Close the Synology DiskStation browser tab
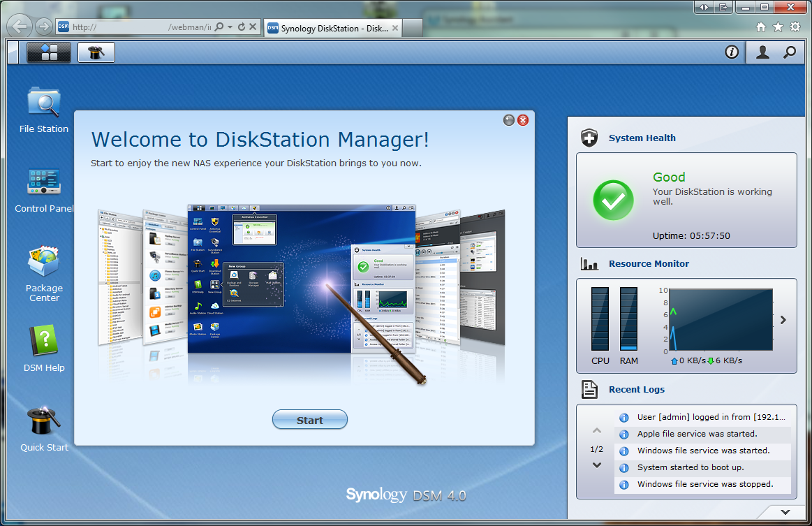 pos(395,29)
